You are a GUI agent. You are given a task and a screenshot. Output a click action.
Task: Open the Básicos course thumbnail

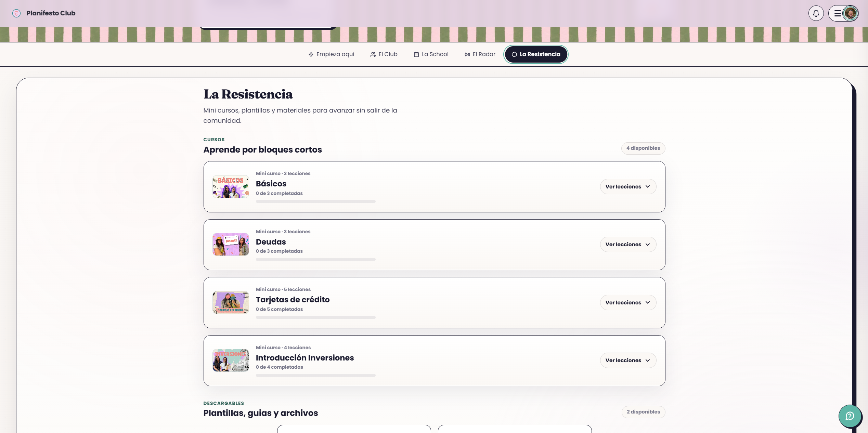(x=231, y=187)
